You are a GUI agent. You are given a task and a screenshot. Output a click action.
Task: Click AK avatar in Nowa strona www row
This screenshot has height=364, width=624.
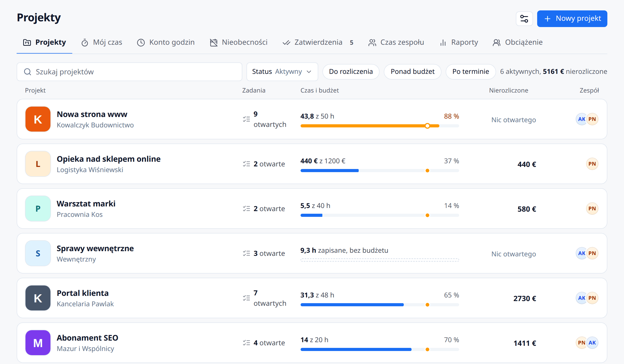tap(581, 119)
